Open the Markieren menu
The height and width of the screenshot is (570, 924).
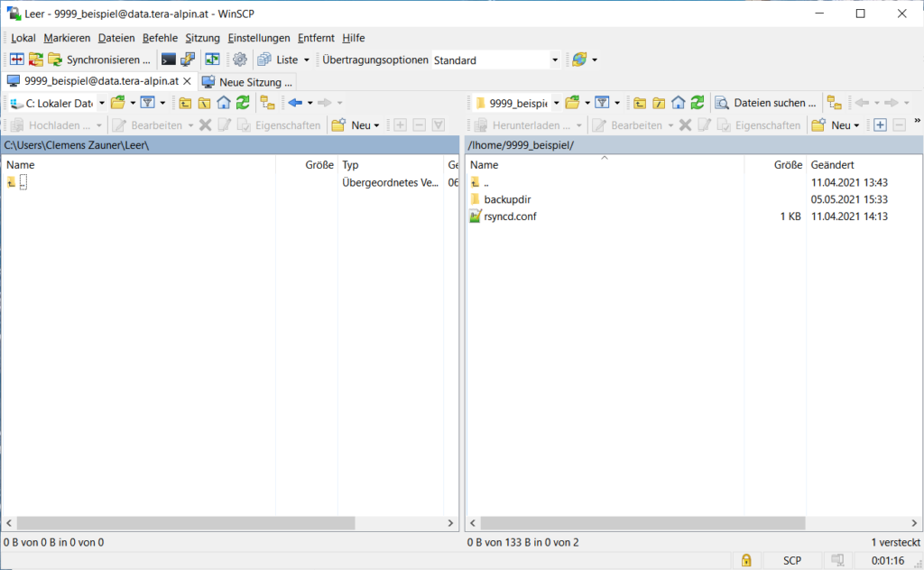click(67, 38)
